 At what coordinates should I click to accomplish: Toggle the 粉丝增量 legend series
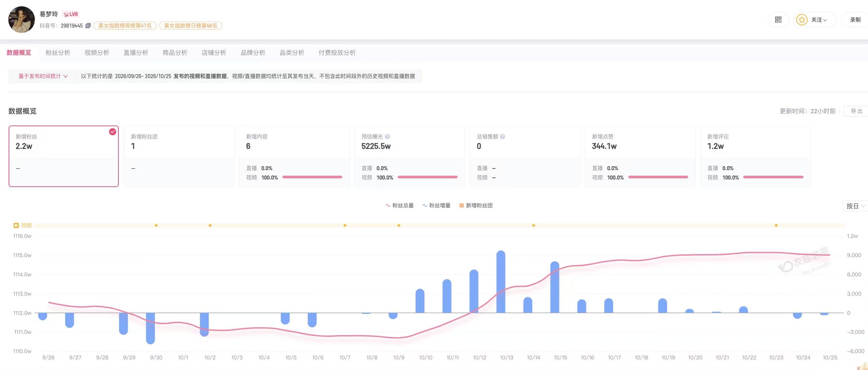coord(436,205)
